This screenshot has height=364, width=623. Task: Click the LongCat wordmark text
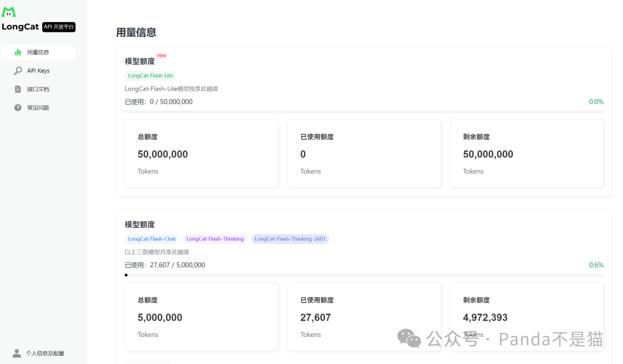coord(20,27)
